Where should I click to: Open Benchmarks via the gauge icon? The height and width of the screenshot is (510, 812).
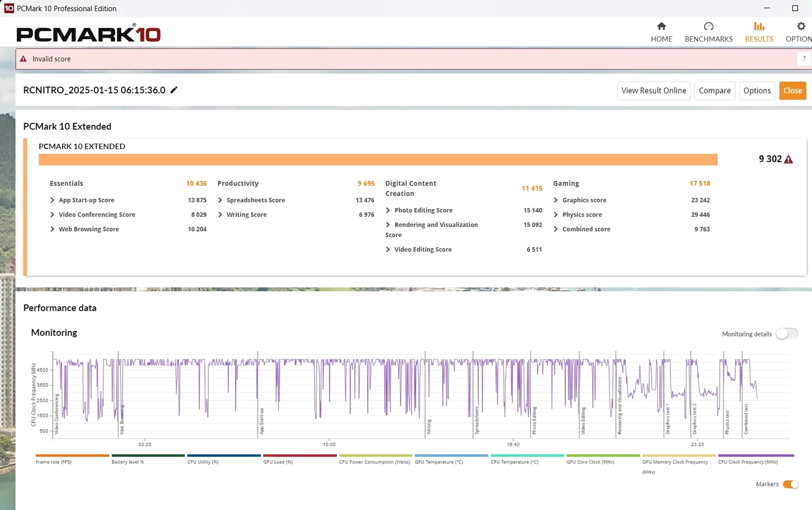click(x=708, y=26)
